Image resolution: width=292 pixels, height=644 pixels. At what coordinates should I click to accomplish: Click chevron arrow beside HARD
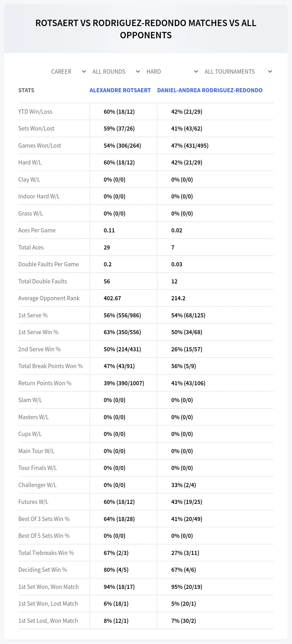click(196, 72)
